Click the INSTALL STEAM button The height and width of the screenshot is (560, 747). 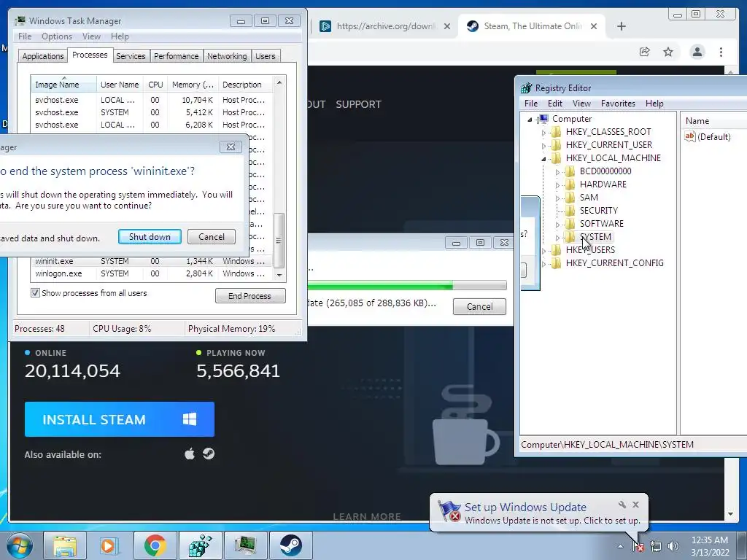119,419
